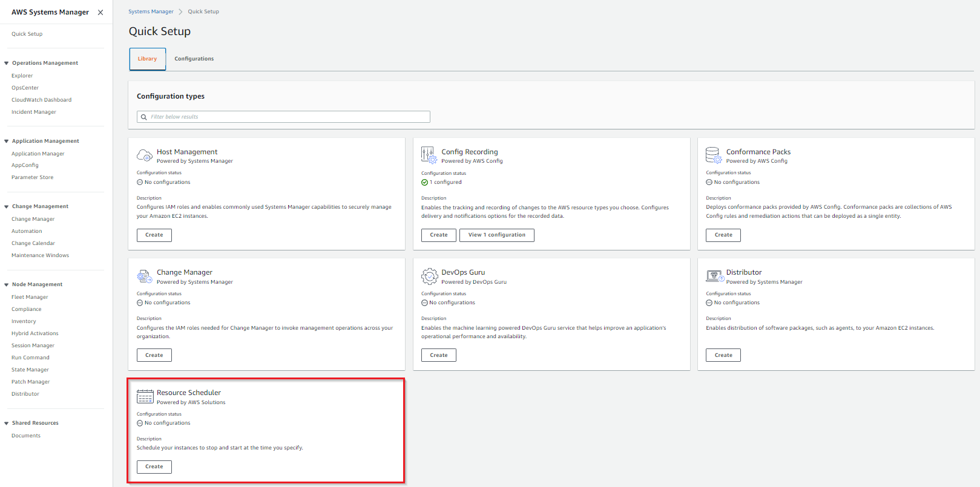
Task: Click Create on the Change Manager card
Action: [154, 355]
